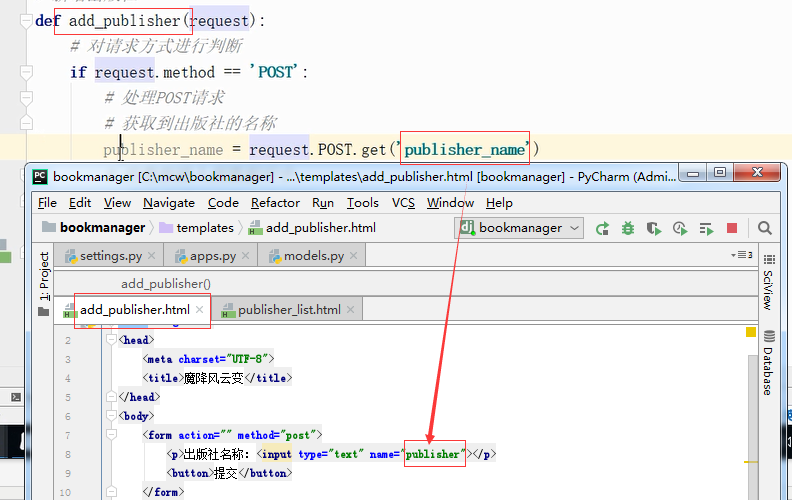Open the Run menu
The height and width of the screenshot is (500, 792).
(323, 203)
